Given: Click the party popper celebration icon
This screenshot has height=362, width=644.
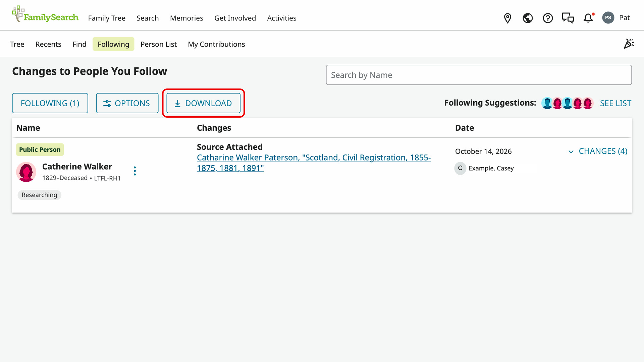Looking at the screenshot, I should (x=629, y=44).
